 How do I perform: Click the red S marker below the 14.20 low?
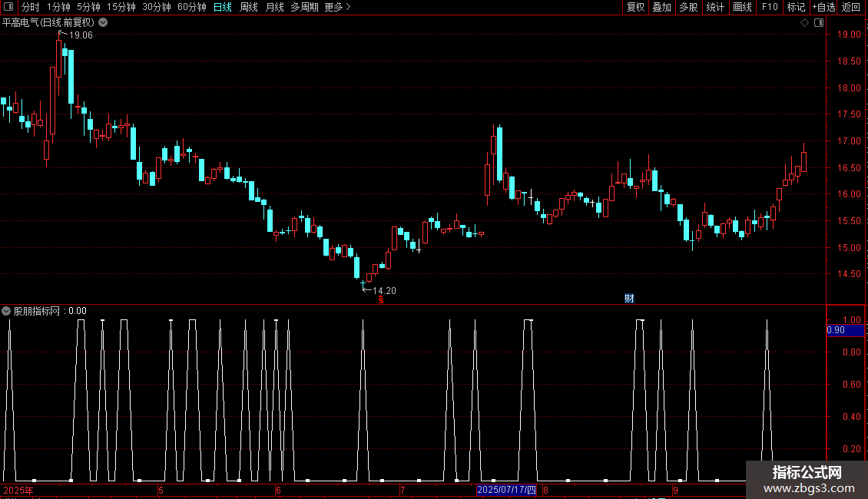tap(381, 299)
